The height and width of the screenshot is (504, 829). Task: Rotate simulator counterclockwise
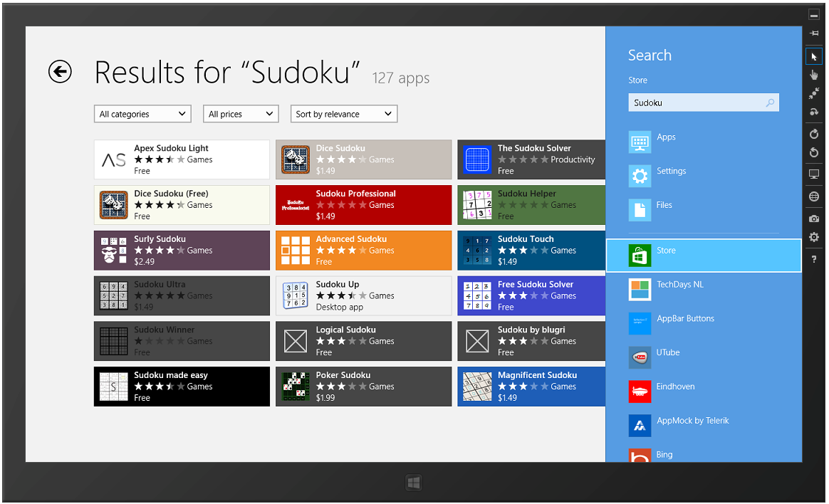click(813, 152)
